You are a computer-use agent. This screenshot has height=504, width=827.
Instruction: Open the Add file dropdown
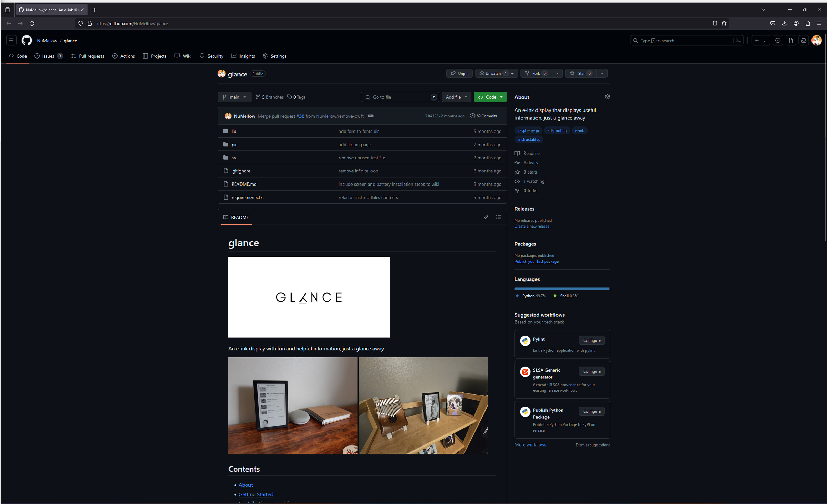[x=456, y=97]
